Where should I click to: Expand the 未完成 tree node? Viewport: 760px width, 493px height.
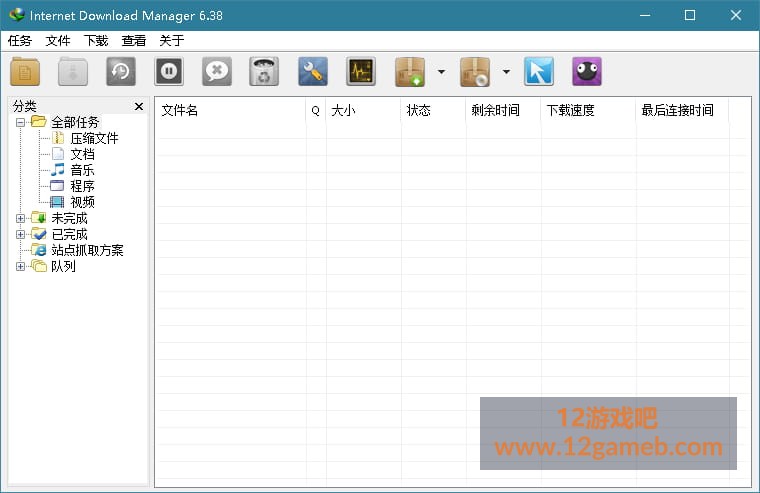(x=20, y=218)
